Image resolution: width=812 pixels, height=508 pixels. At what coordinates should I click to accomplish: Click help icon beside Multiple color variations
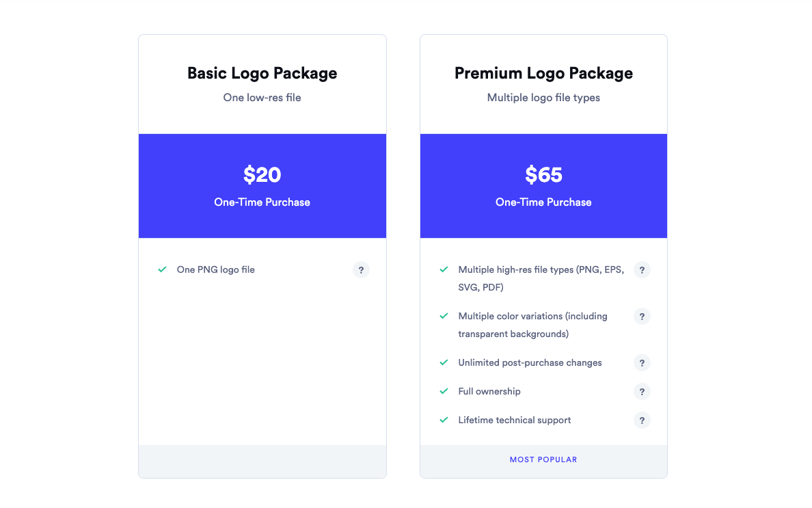(642, 317)
